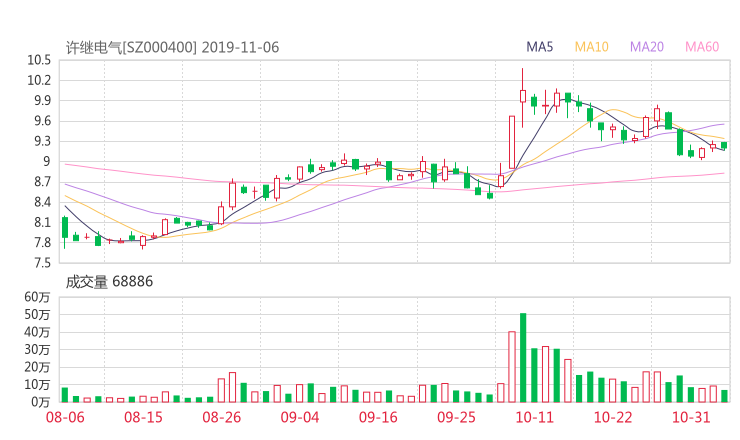Click the 40万 volume axis label
This screenshot has width=740, height=440.
pyautogui.click(x=37, y=332)
